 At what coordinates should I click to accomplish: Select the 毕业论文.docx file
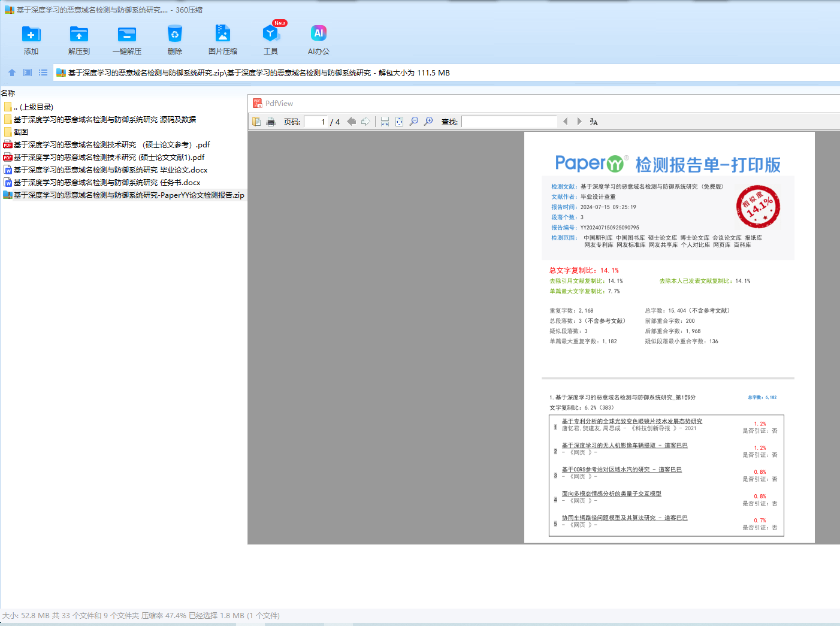point(123,170)
